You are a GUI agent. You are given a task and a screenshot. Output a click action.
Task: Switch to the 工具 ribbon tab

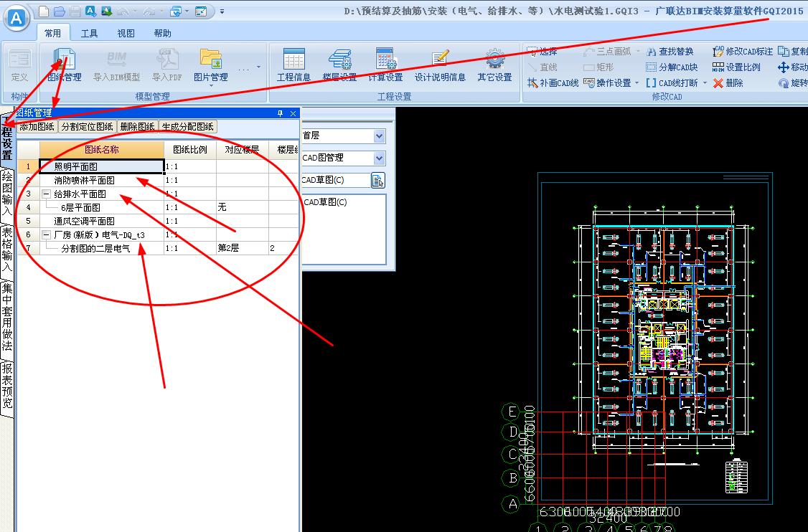89,33
